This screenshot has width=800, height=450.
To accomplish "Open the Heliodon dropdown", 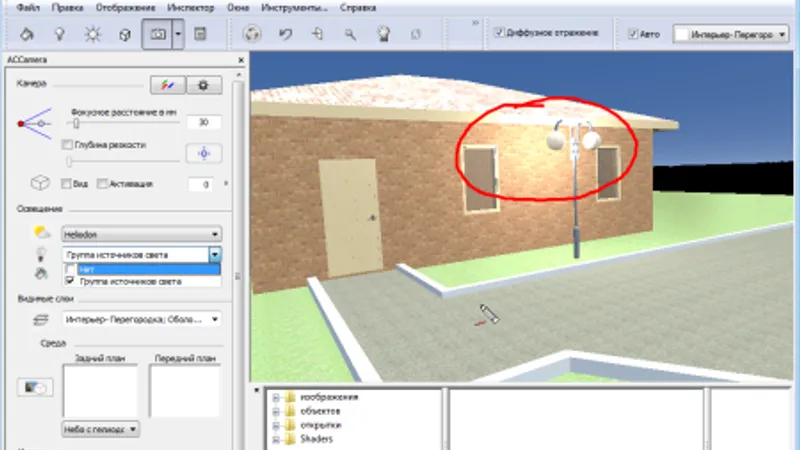I will pos(141,234).
